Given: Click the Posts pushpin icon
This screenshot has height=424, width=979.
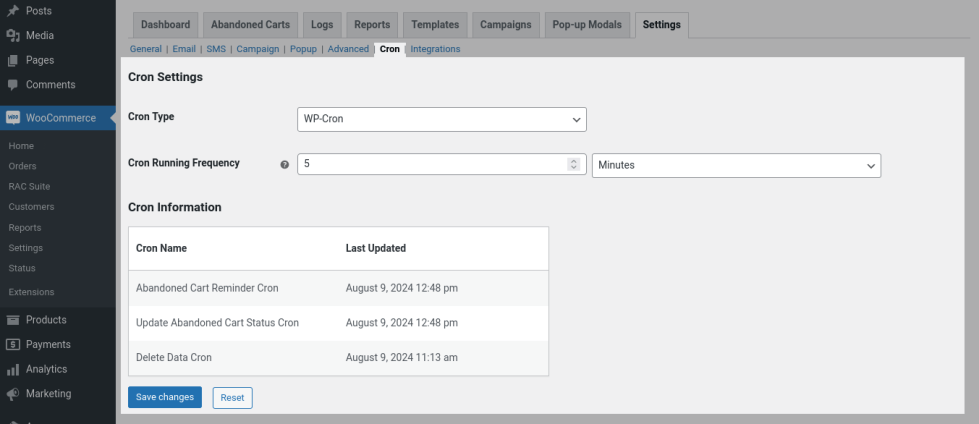Looking at the screenshot, I should pos(13,11).
